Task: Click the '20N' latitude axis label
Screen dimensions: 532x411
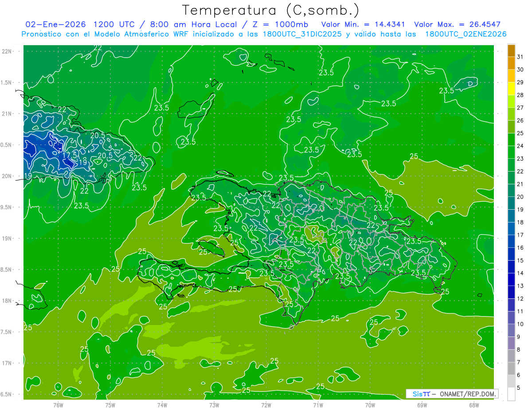Action: pyautogui.click(x=7, y=176)
